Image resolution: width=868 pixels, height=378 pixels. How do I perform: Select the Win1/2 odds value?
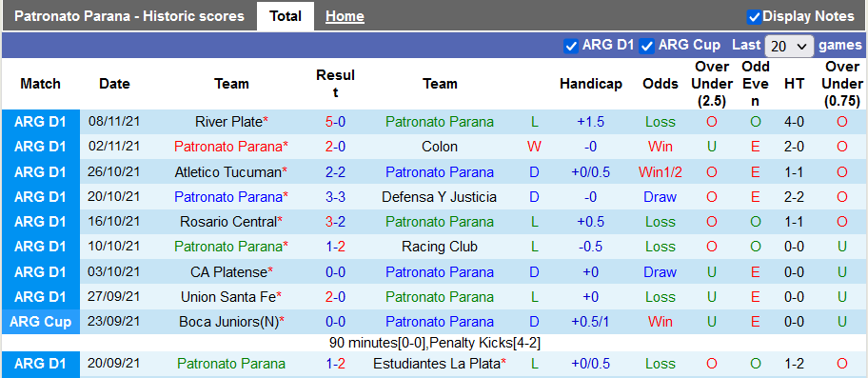[x=661, y=172]
